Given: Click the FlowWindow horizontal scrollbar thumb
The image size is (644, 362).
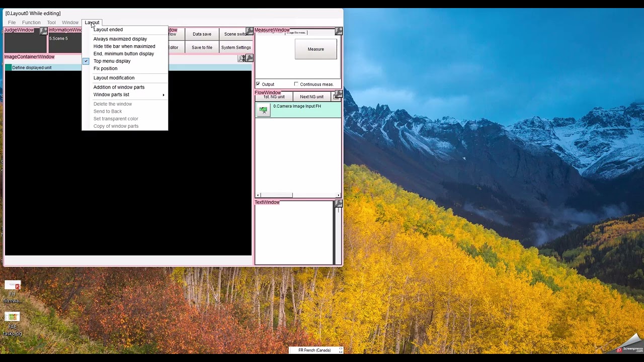Looking at the screenshot, I should [276, 195].
